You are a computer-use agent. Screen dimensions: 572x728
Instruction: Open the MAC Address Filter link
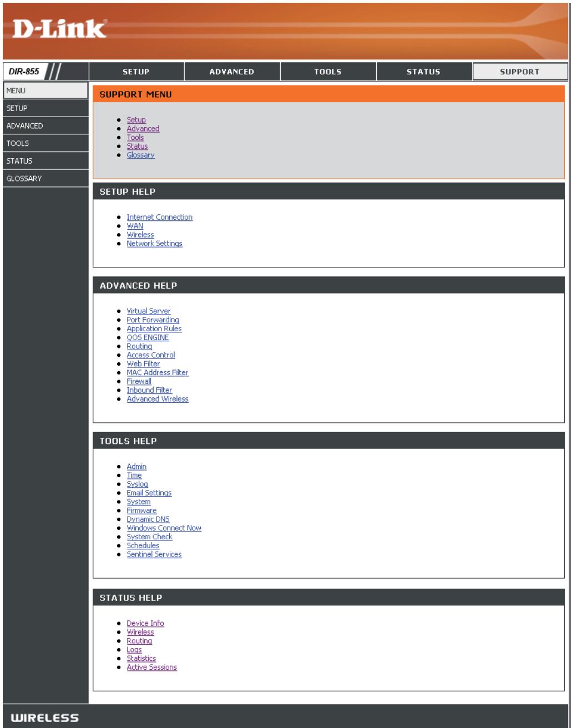pyautogui.click(x=158, y=373)
